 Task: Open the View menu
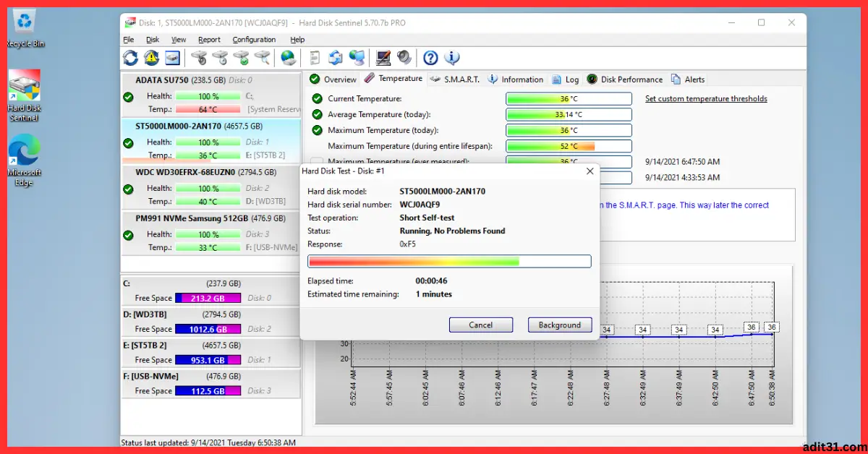[179, 40]
